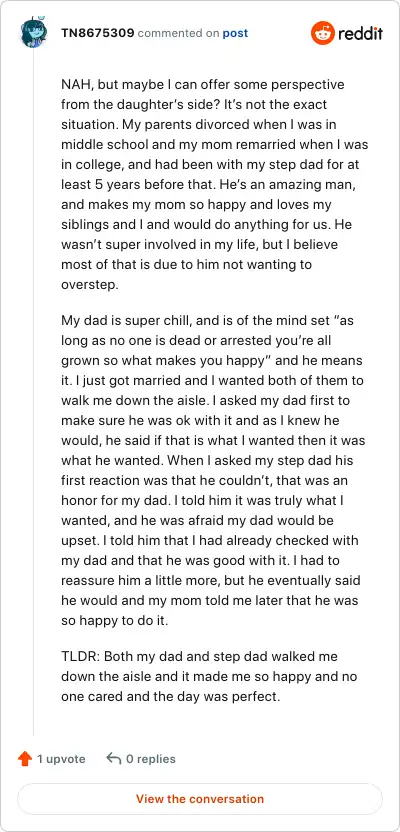Click the curved reply arrow icon
Viewport: 400px width, 832px height.
(x=114, y=758)
